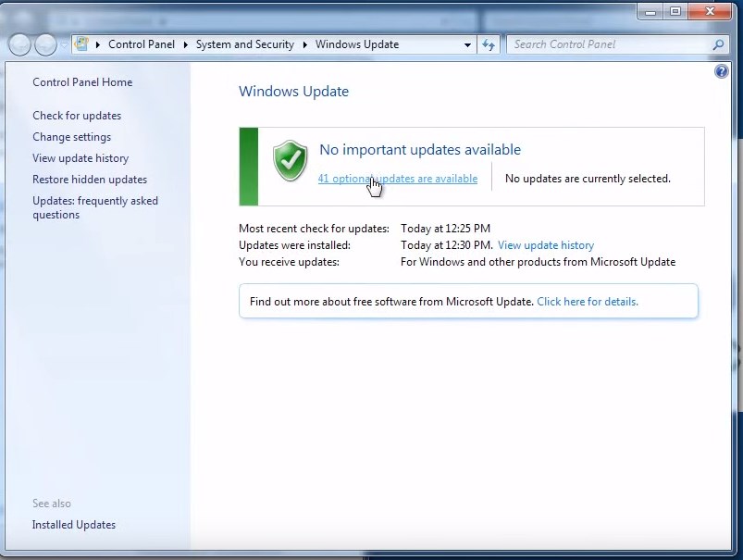
Task: Click the Forward navigation arrow button
Action: [45, 44]
